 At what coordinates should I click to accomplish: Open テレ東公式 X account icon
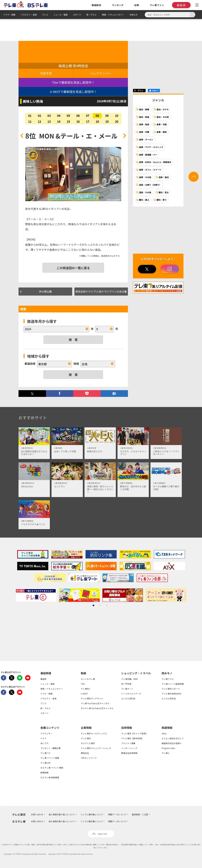pyautogui.click(x=11, y=678)
